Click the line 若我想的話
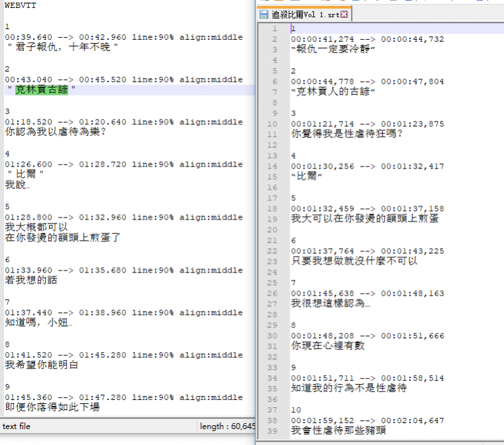The image size is (504, 445). tap(31, 280)
